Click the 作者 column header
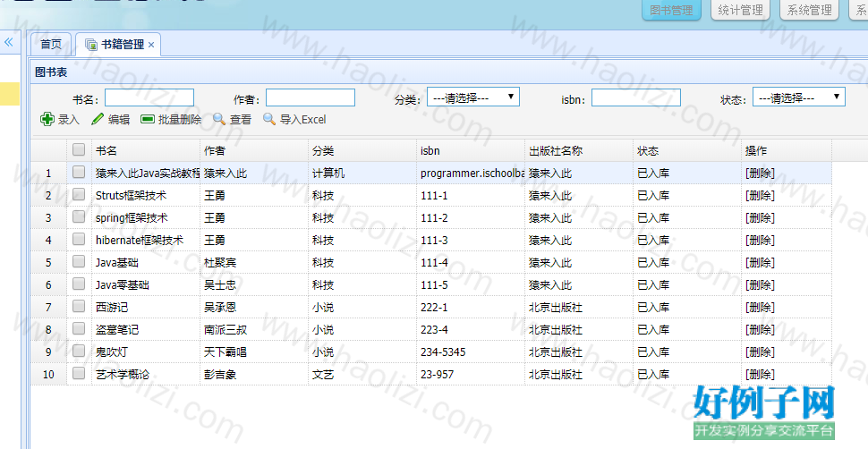 [x=254, y=150]
